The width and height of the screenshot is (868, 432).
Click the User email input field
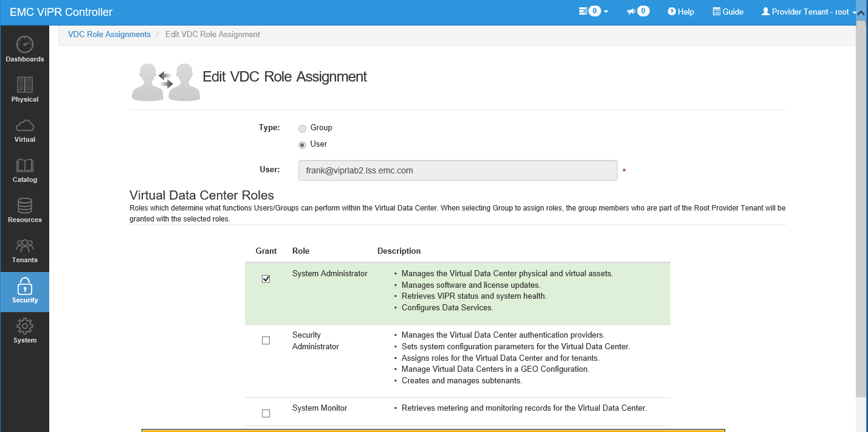tap(458, 170)
